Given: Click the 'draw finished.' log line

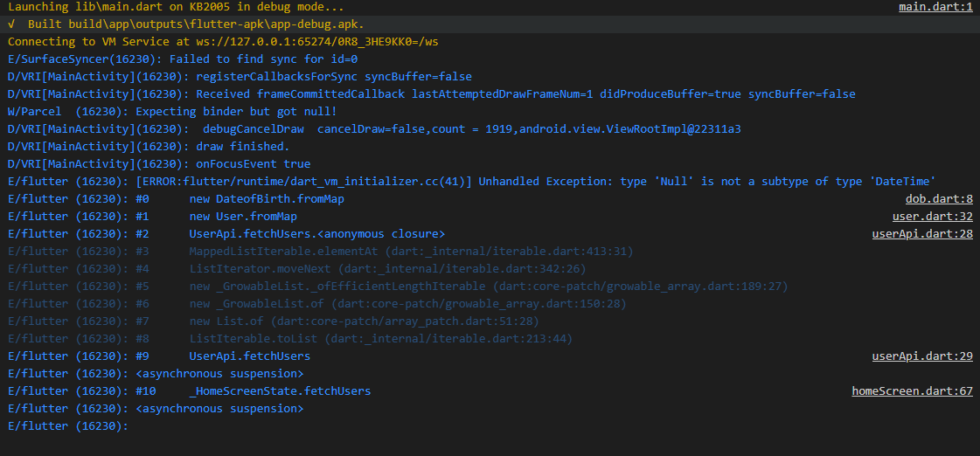Looking at the screenshot, I should click(x=149, y=147).
